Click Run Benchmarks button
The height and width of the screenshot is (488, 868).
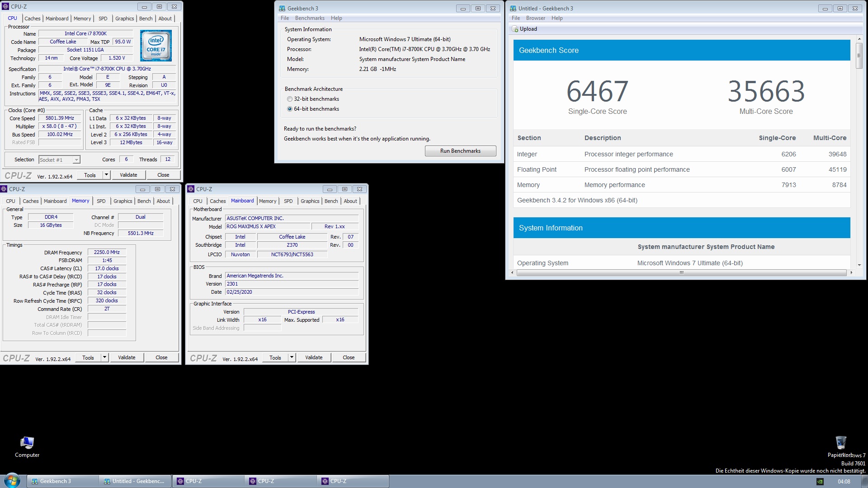point(460,151)
